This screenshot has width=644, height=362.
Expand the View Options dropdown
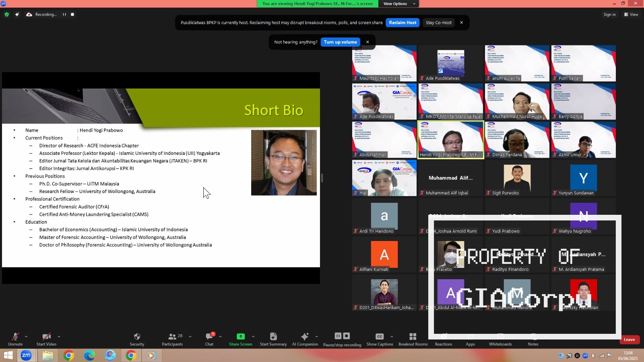(399, 4)
